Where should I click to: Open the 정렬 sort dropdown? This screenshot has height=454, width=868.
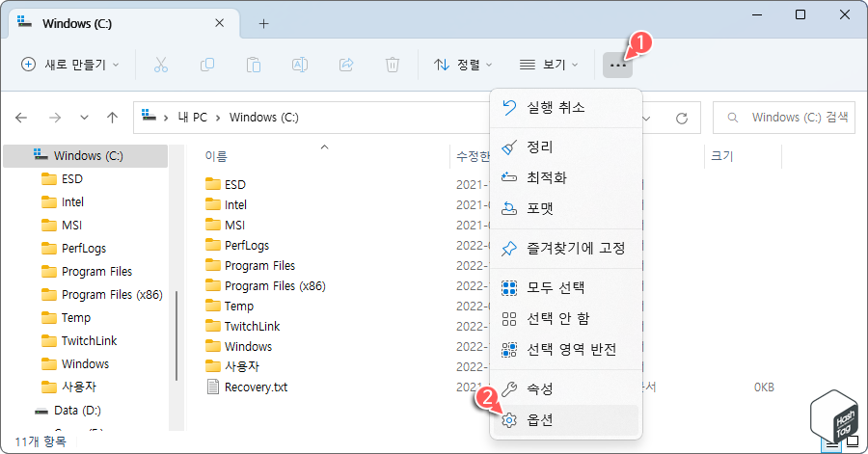(463, 65)
